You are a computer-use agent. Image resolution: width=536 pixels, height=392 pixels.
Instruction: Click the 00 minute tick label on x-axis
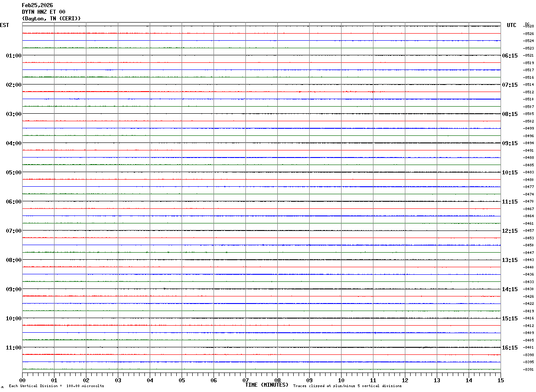(x=23, y=380)
